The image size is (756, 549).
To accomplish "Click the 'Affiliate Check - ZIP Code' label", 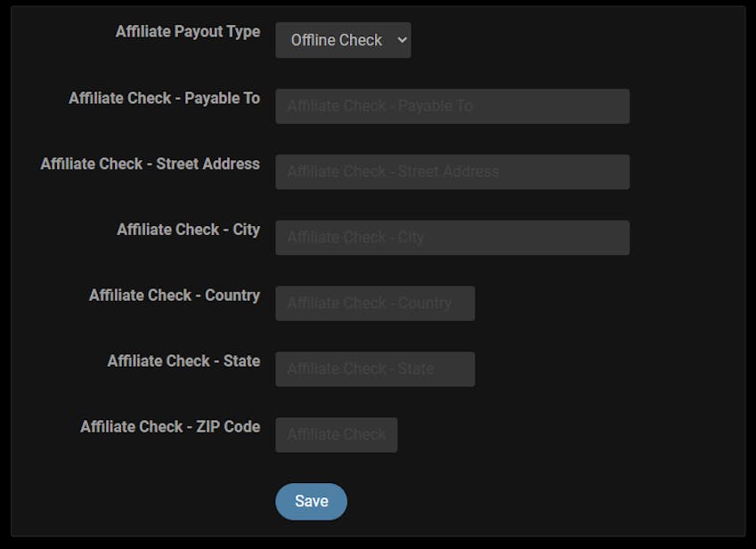I will [170, 427].
